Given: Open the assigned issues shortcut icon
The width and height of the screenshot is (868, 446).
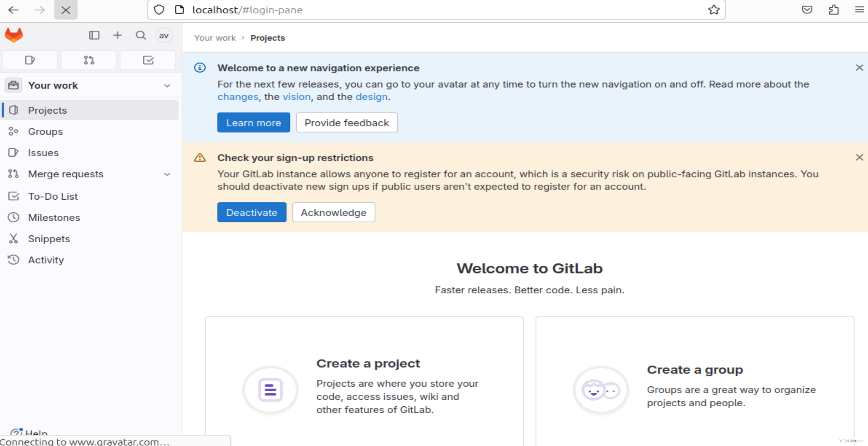Looking at the screenshot, I should point(30,60).
